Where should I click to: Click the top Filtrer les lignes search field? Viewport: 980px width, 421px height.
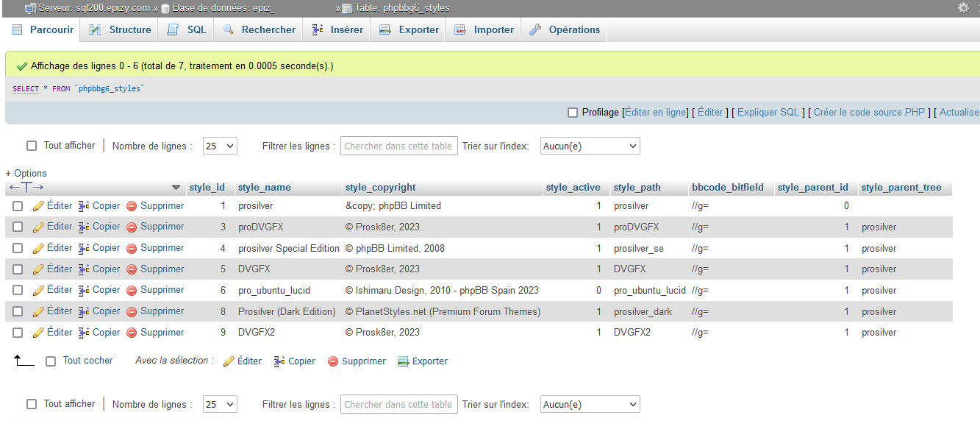(398, 146)
